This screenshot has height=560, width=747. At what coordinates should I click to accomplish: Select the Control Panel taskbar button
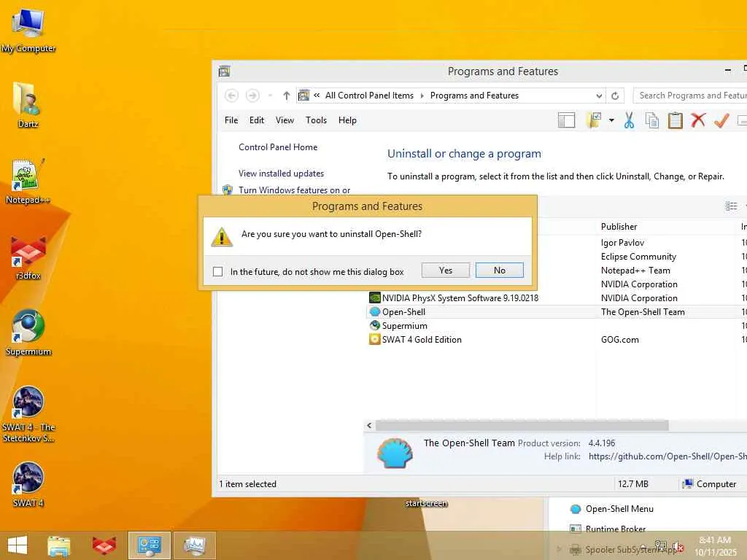(x=149, y=545)
